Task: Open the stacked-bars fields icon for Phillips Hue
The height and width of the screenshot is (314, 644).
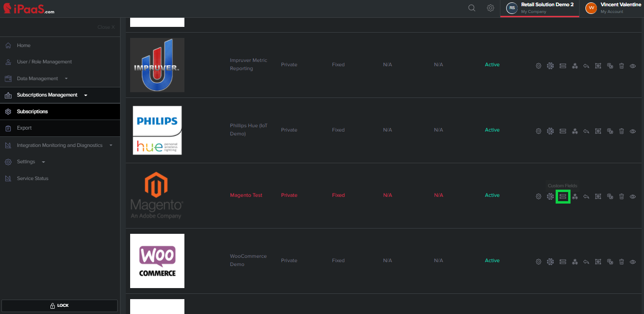Action: tap(563, 131)
